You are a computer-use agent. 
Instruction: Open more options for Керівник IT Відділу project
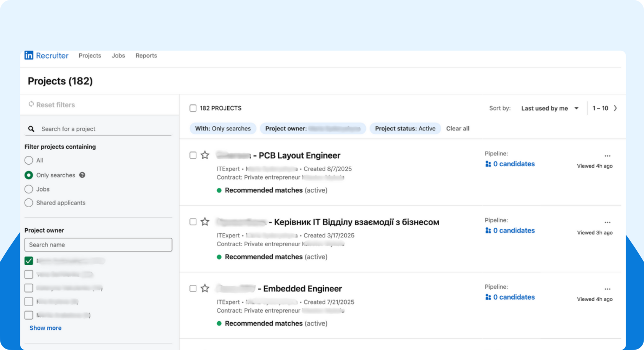[x=608, y=223]
